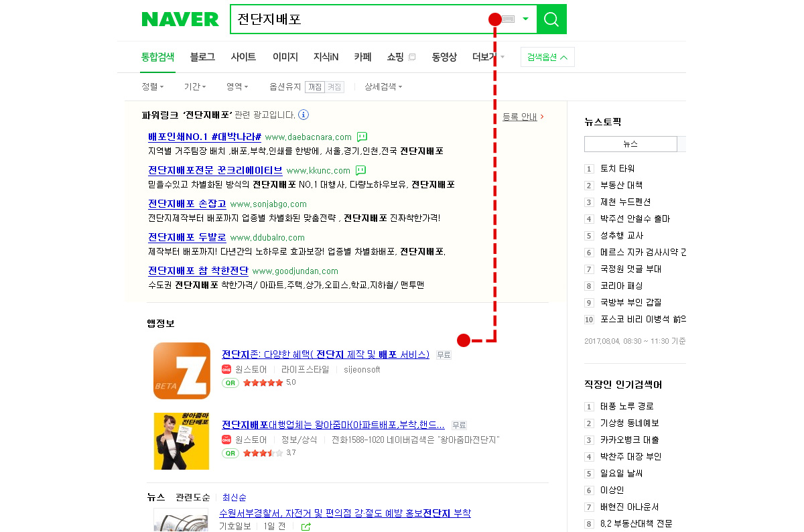Image resolution: width=804 pixels, height=532 pixels.
Task: Set 옵션유지 toggle to 꺼짐
Action: click(x=315, y=86)
